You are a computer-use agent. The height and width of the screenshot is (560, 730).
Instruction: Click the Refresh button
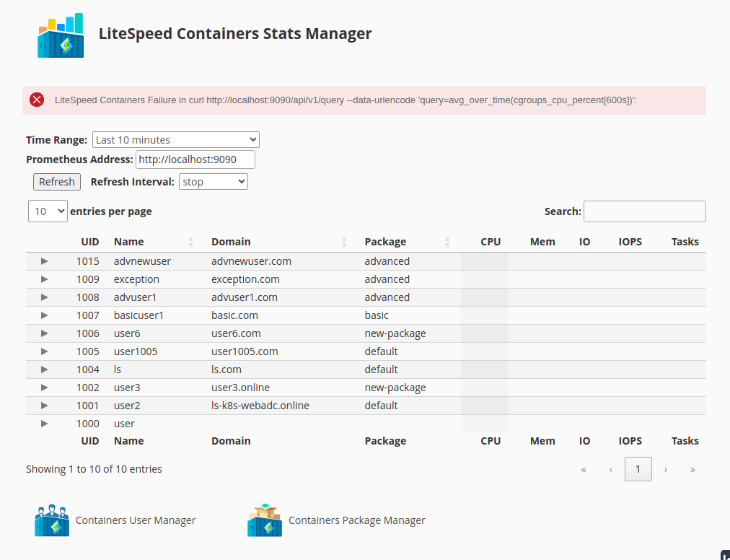pos(56,181)
